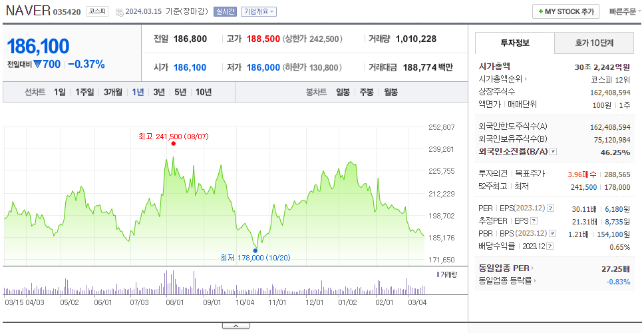Collapse chart panel with the up-chevron handle
This screenshot has height=333, width=644.
click(236, 326)
